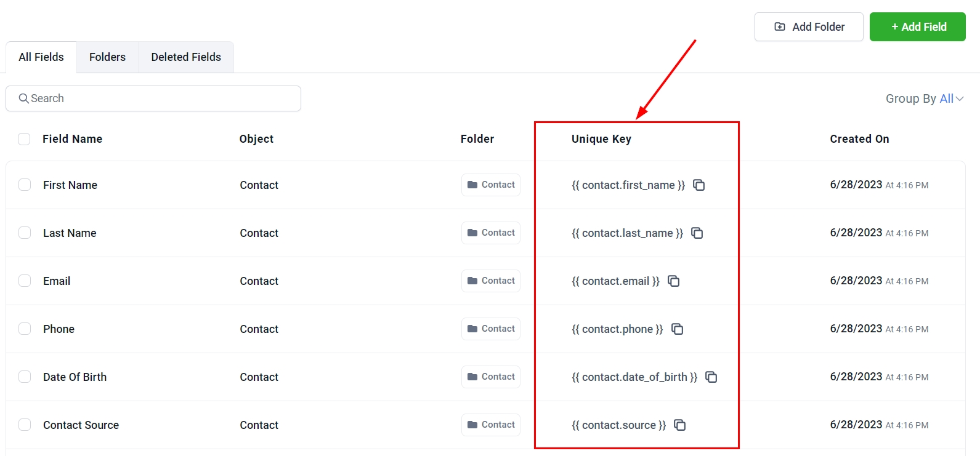Tick the Phone field checkbox
Viewport: 980px width, 456px height.
tap(25, 329)
